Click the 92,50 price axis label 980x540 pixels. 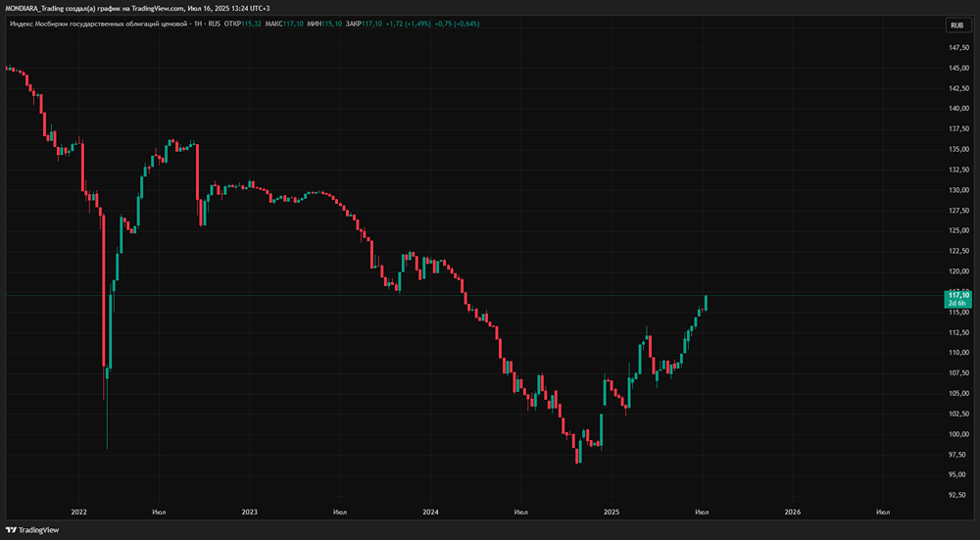pos(958,496)
